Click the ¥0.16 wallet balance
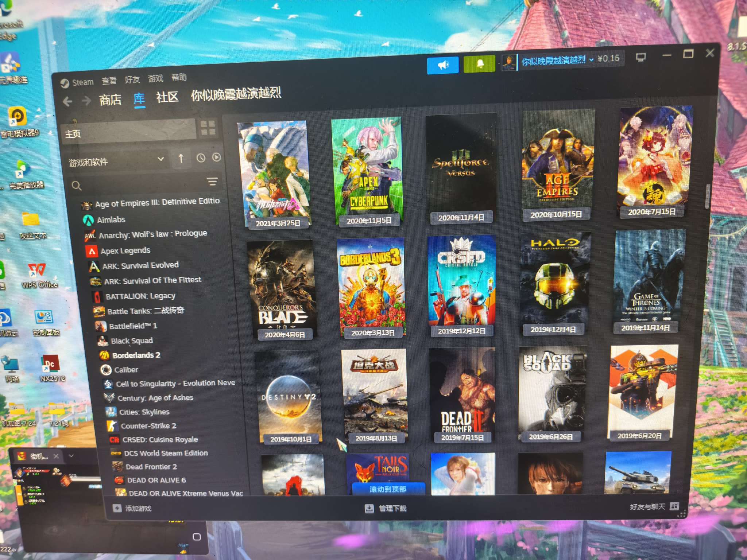The height and width of the screenshot is (560, 747). pos(608,59)
